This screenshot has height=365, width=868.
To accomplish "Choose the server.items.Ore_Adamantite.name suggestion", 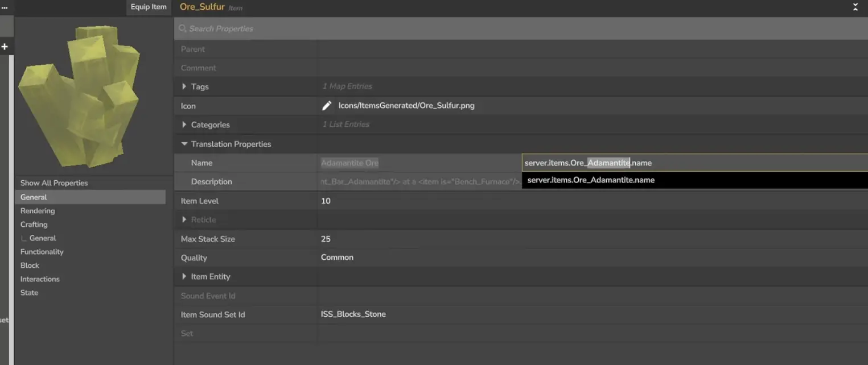I will click(x=591, y=180).
